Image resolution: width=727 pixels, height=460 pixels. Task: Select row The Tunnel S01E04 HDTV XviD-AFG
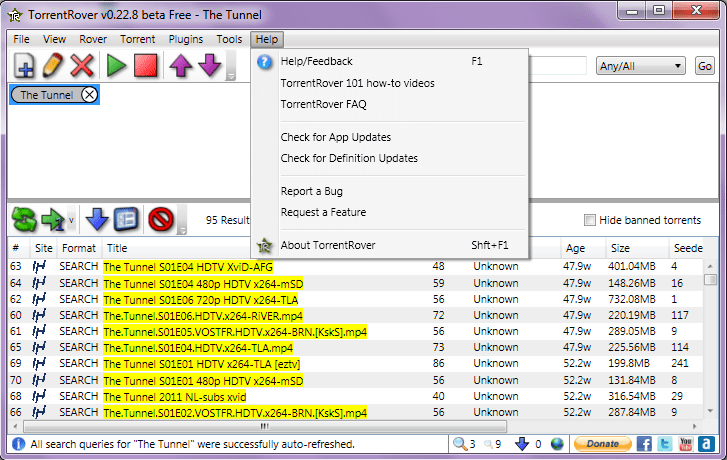[x=355, y=267]
